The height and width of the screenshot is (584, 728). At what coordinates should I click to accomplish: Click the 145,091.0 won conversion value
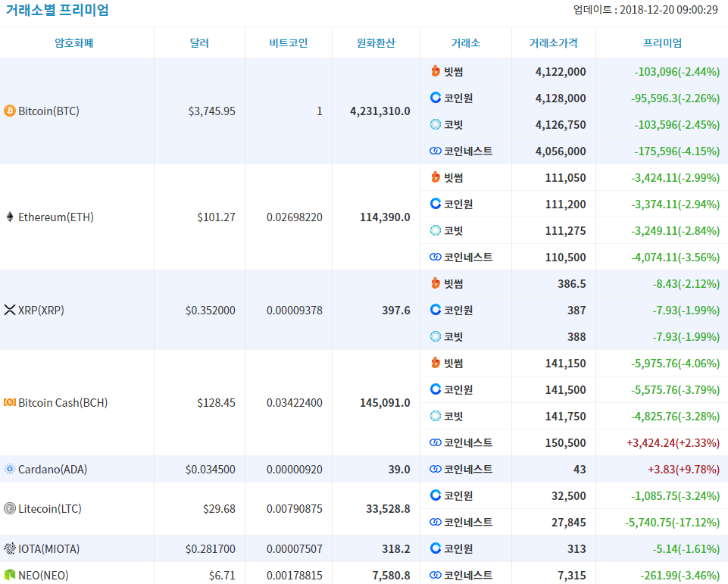385,402
